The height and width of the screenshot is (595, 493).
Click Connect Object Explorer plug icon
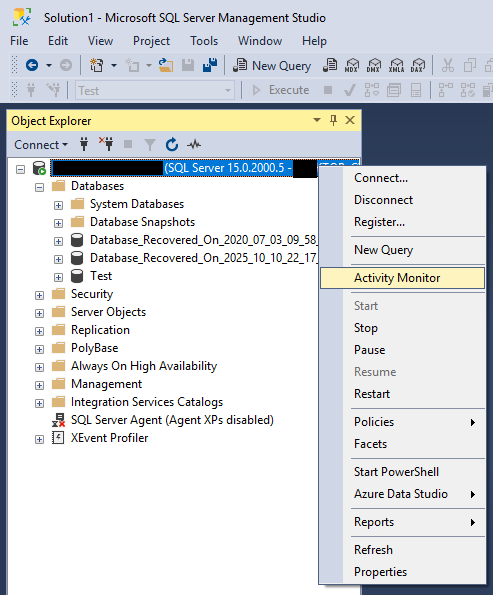[x=84, y=145]
